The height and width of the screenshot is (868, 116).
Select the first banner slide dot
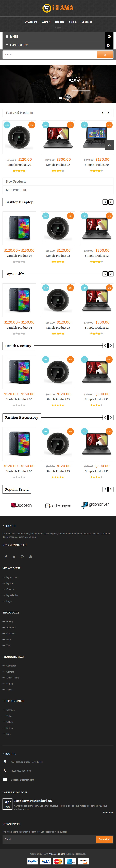(56, 98)
